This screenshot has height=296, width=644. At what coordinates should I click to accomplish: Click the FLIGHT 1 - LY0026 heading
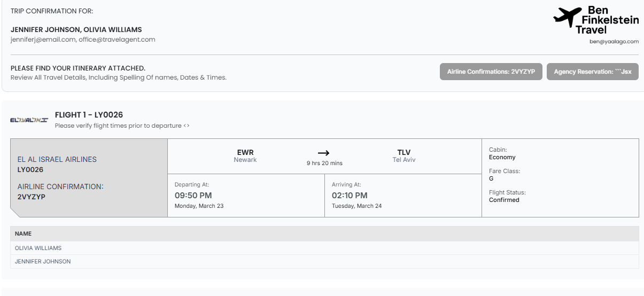(89, 115)
